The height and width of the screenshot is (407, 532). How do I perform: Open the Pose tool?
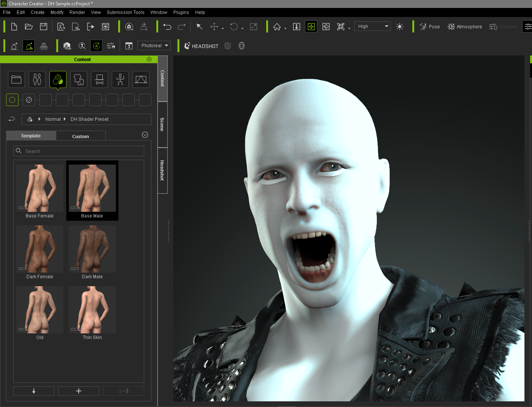(x=430, y=26)
